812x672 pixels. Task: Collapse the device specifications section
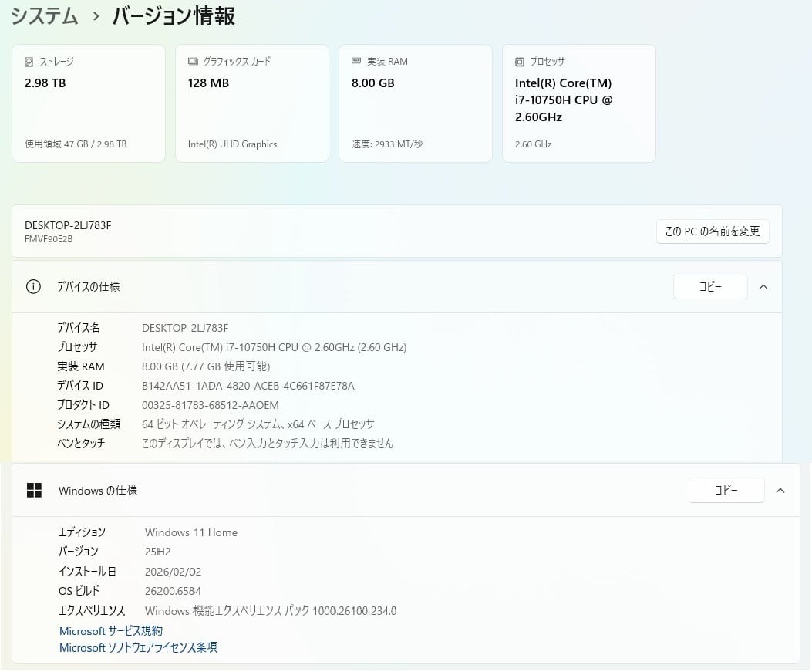(763, 287)
